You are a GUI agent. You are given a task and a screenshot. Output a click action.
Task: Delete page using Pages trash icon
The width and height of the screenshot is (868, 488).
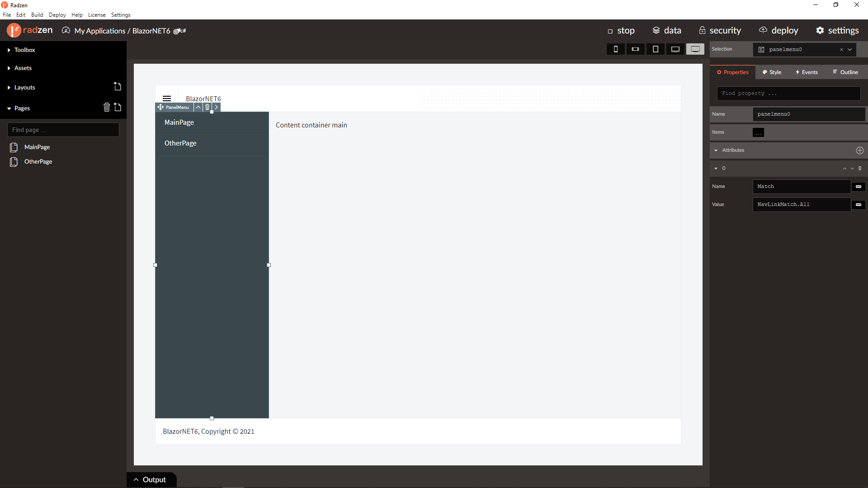click(107, 107)
